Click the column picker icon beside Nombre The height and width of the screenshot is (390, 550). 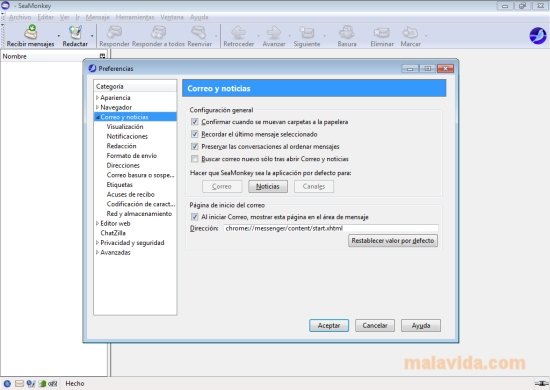[102, 56]
